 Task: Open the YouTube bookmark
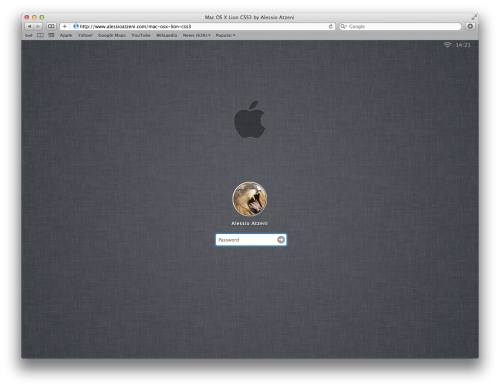tap(141, 35)
